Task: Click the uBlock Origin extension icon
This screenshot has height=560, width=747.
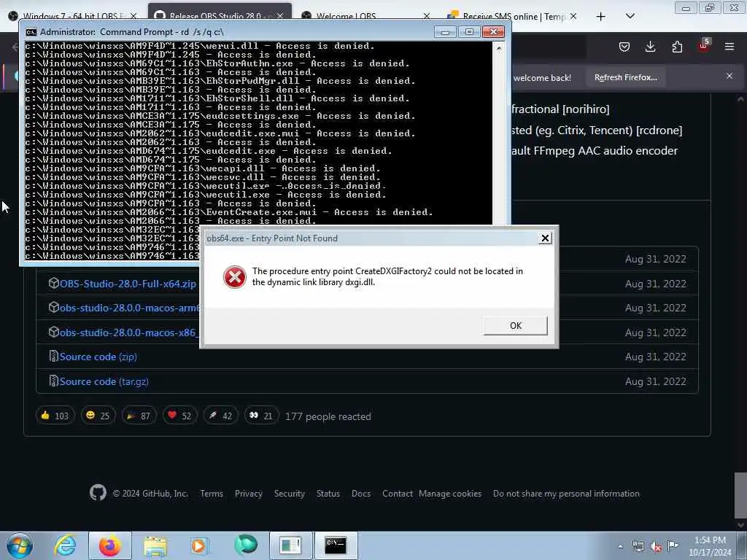Action: [704, 46]
